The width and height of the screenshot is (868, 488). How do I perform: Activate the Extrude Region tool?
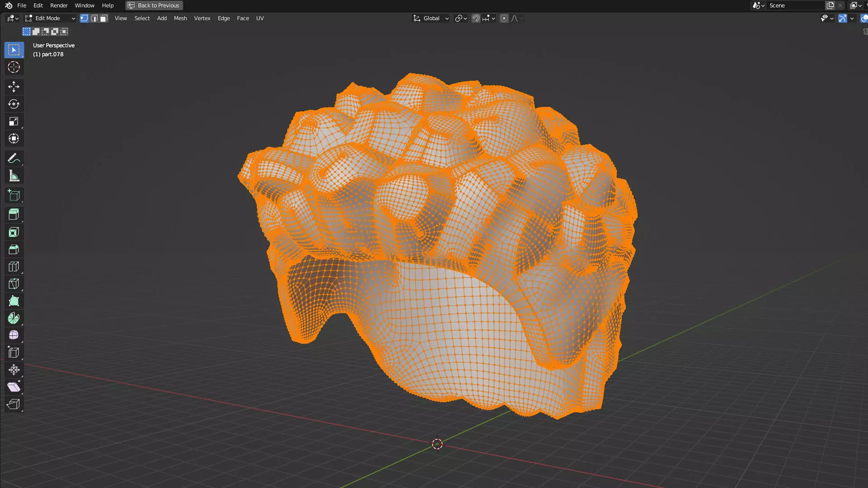click(x=14, y=215)
